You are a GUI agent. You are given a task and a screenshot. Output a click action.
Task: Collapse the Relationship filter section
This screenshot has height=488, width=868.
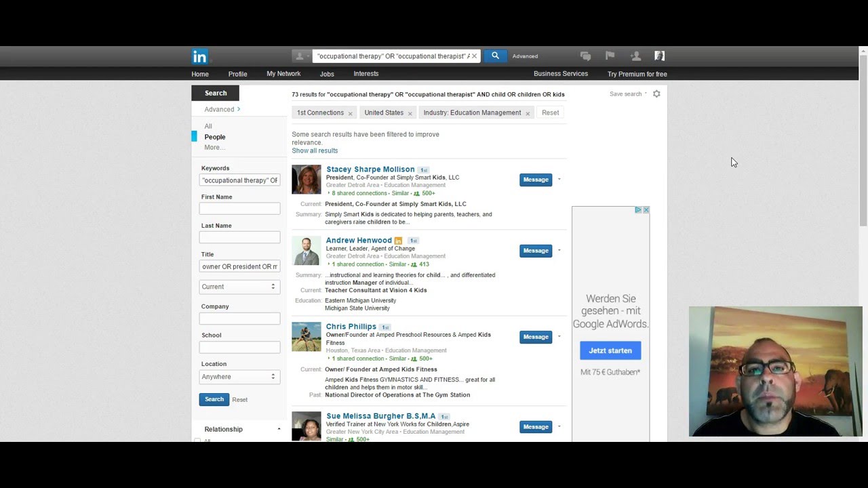[x=279, y=429]
